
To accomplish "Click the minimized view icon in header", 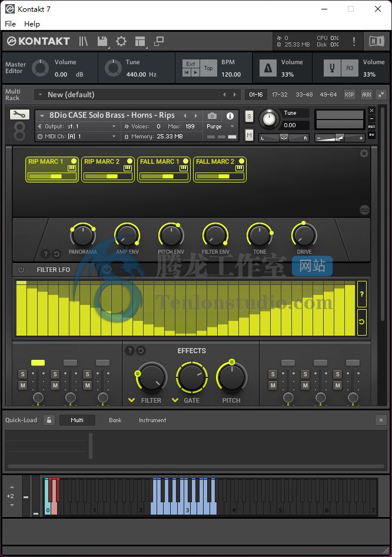I will [159, 41].
